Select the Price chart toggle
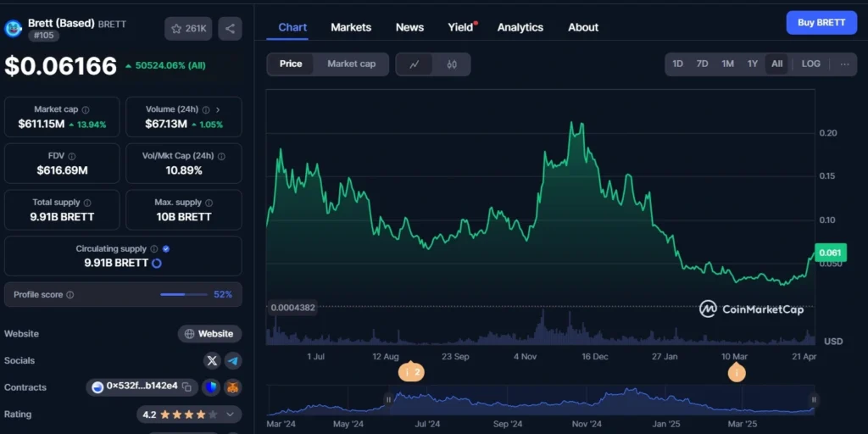 point(291,64)
